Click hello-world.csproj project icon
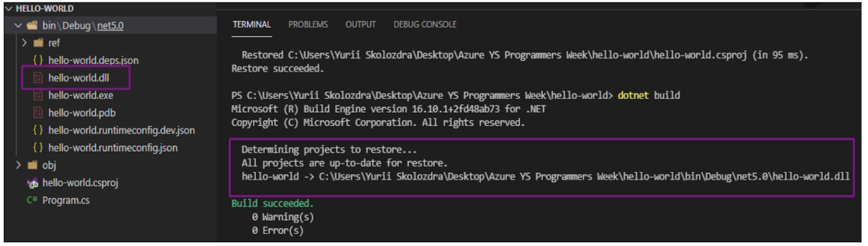Image resolution: width=868 pixels, height=246 pixels. coord(32,183)
